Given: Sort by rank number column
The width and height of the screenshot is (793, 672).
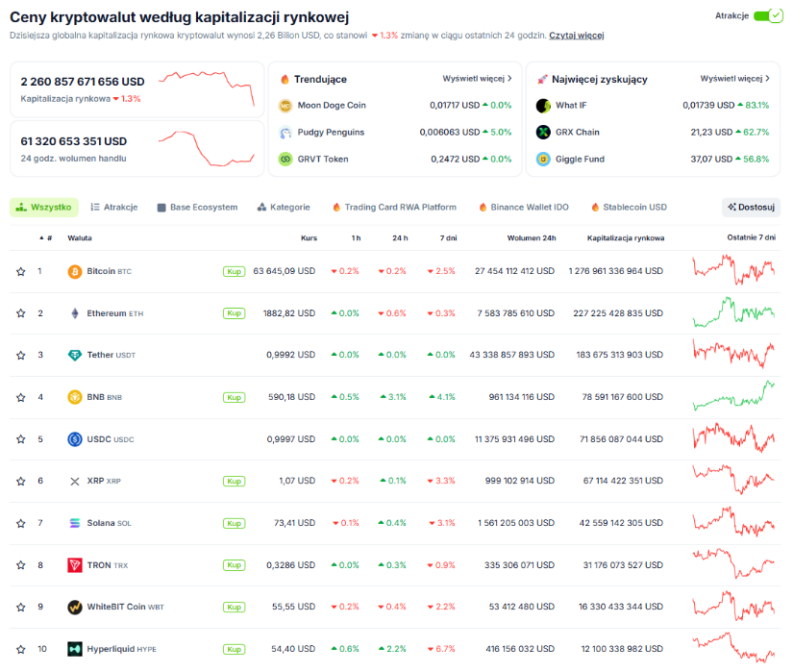Looking at the screenshot, I should coord(45,238).
